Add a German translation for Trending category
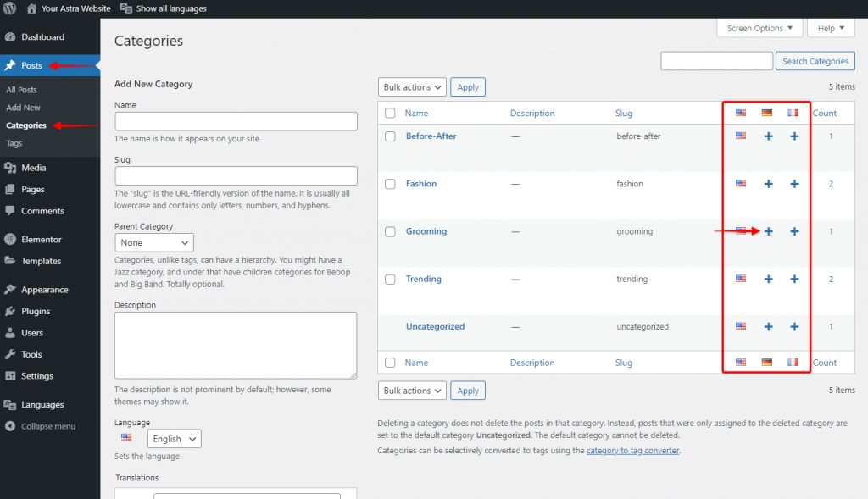Viewport: 868px width, 499px height. tap(768, 278)
